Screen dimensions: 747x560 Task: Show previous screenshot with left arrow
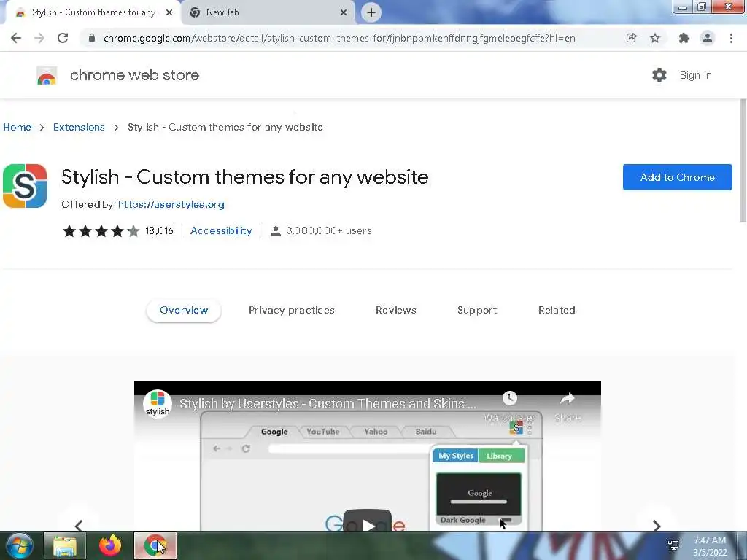pyautogui.click(x=79, y=525)
